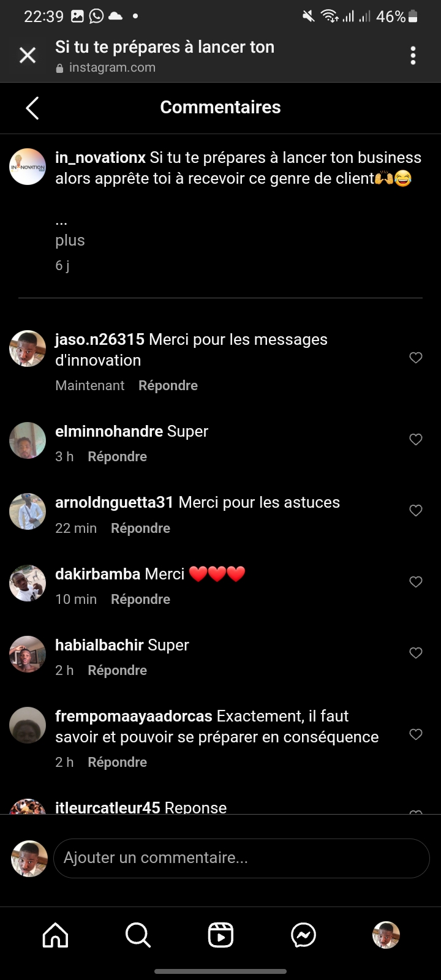Image resolution: width=441 pixels, height=980 pixels.
Task: Open Instagram home feed
Action: point(55,935)
